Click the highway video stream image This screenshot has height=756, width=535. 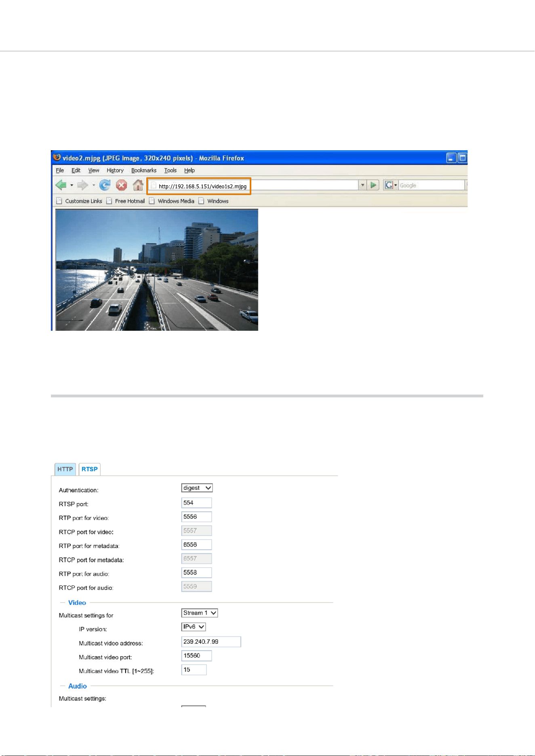[157, 270]
